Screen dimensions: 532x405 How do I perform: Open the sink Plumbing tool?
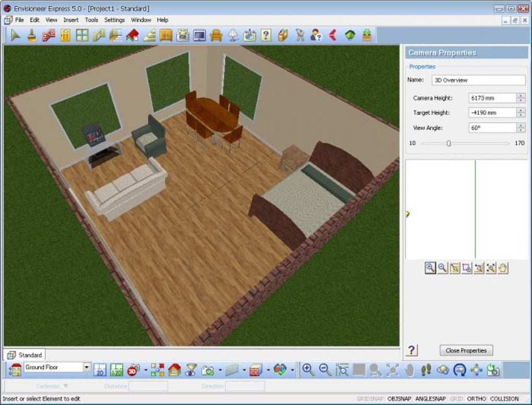[x=249, y=35]
